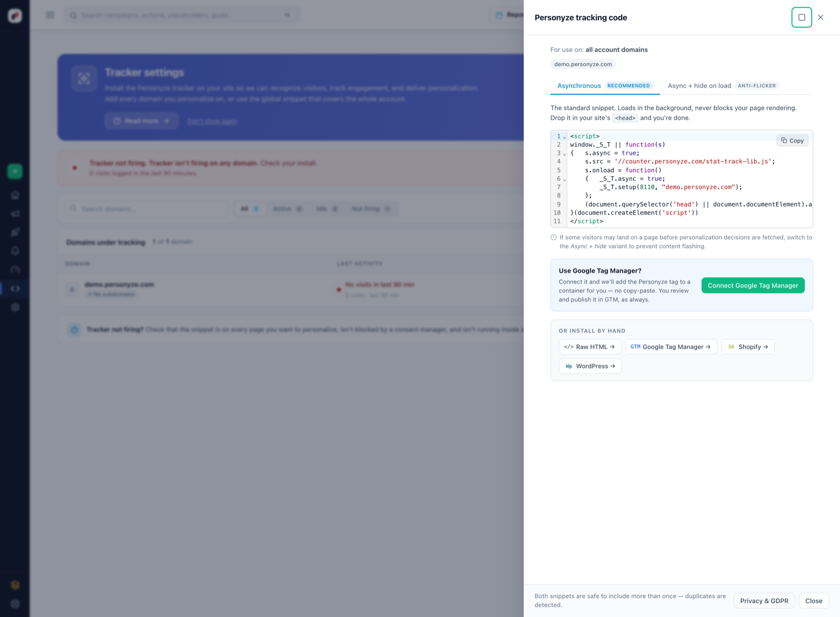Viewport: 840px width, 617px height.
Task: Click the demo.personyze.com domain chip
Action: click(583, 64)
